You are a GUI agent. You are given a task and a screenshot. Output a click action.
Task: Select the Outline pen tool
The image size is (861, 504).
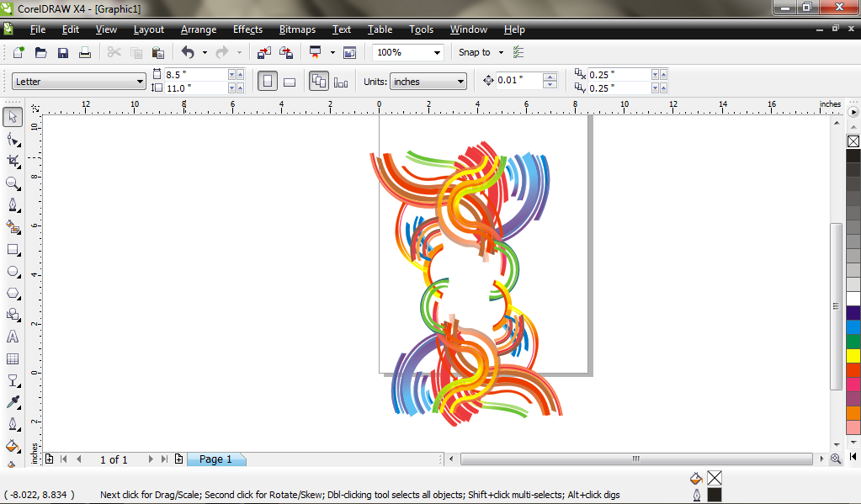(13, 424)
